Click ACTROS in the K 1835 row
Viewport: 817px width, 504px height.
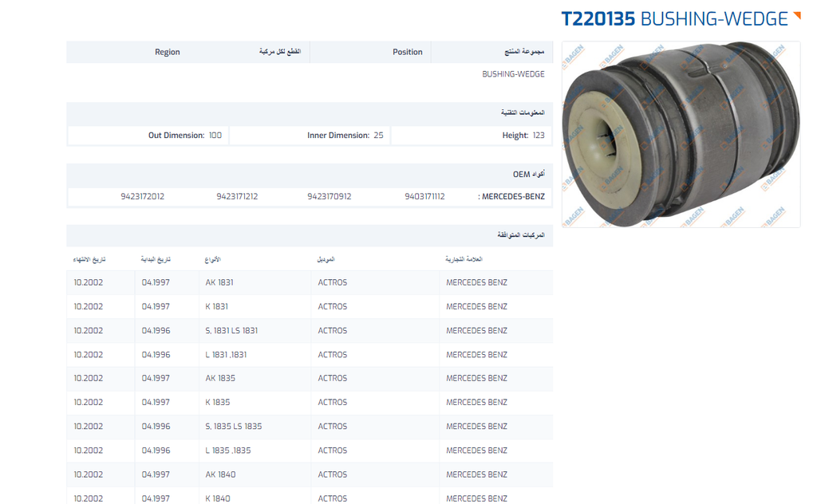coord(333,402)
